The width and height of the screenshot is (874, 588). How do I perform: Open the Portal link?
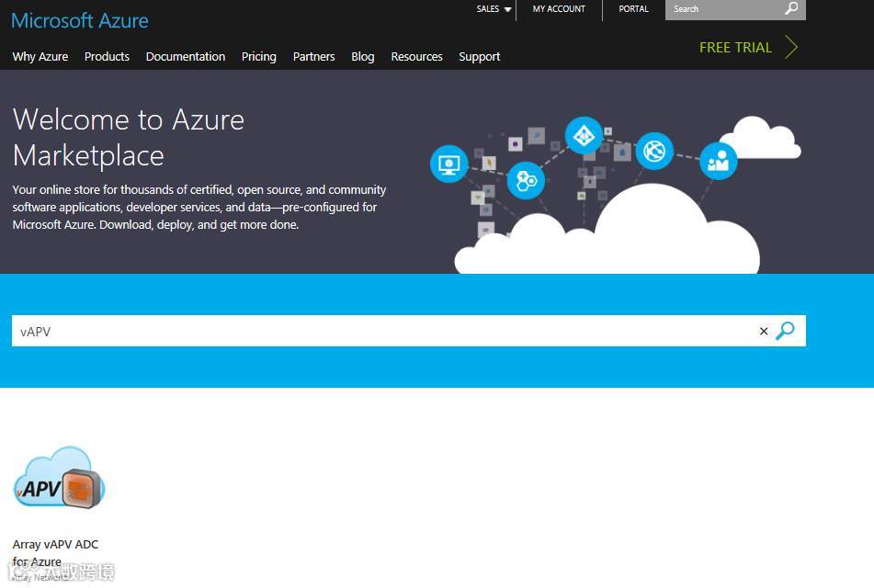633,9
